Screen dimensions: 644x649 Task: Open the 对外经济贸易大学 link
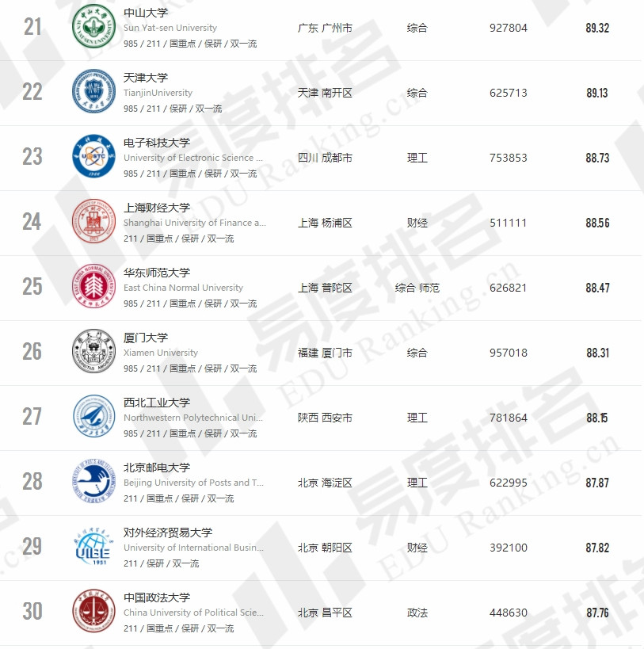click(168, 533)
